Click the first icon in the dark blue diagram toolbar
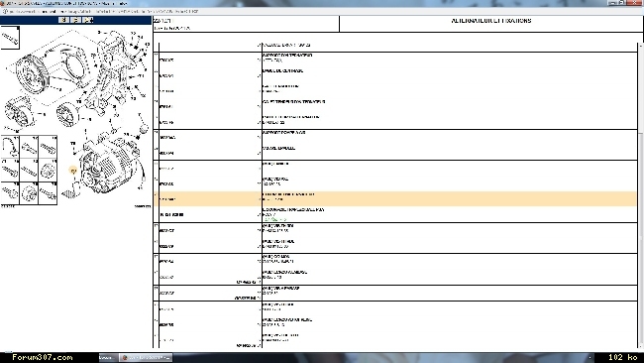The width and height of the screenshot is (644, 363). pyautogui.click(x=63, y=20)
